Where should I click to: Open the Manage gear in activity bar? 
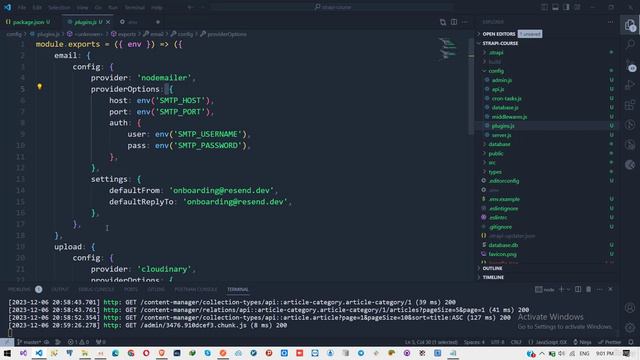630,327
